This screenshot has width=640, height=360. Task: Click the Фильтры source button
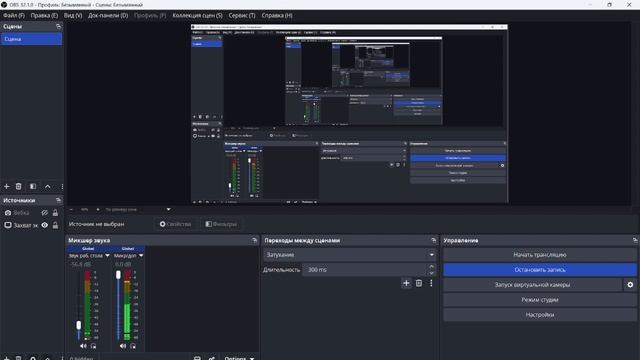pos(221,224)
